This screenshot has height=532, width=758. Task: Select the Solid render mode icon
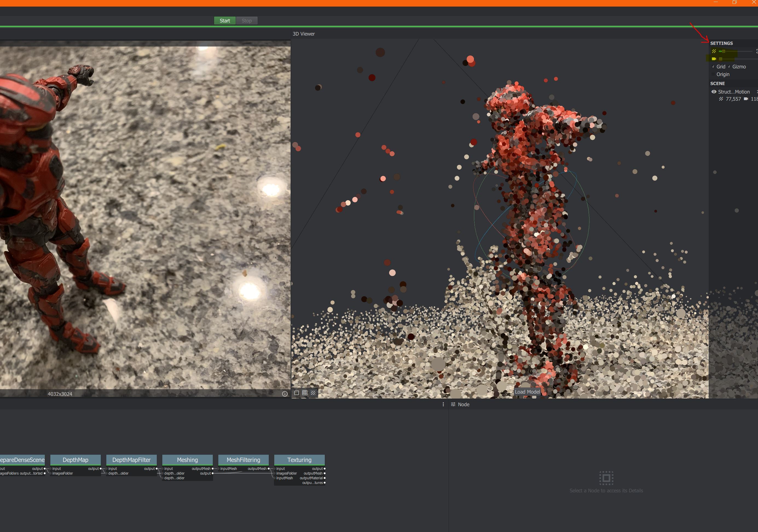(x=296, y=393)
